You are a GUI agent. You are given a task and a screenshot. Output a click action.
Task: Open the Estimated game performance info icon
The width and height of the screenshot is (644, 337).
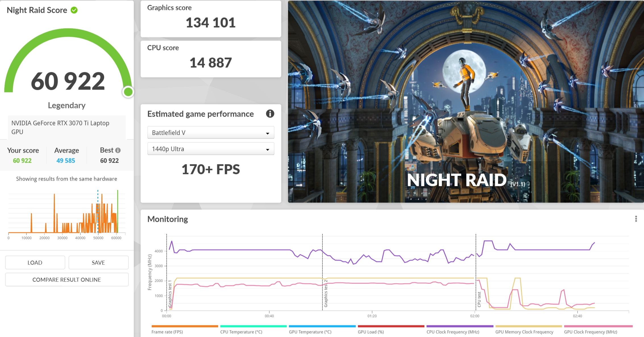[270, 114]
